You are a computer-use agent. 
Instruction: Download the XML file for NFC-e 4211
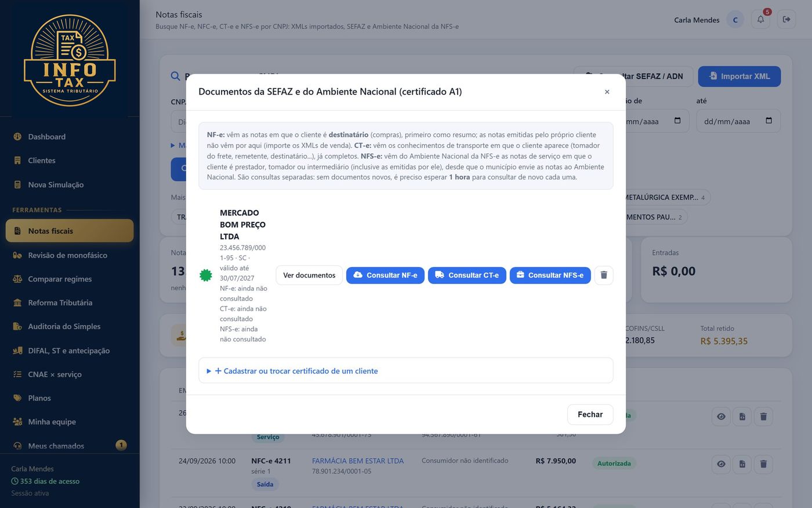[x=742, y=464]
